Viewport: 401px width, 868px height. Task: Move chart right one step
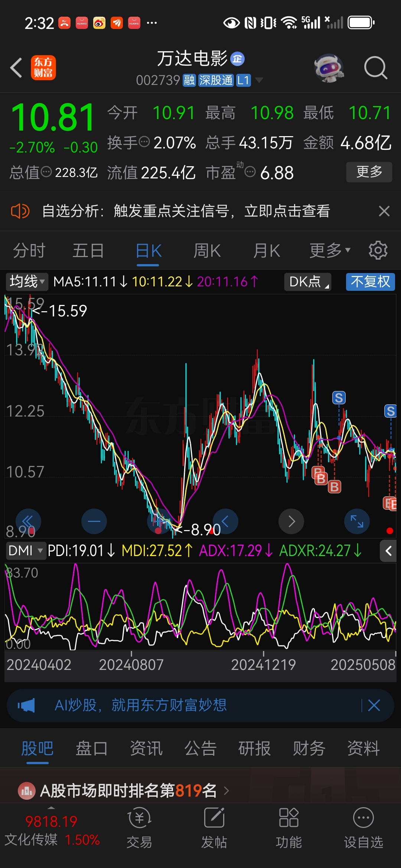tap(291, 521)
